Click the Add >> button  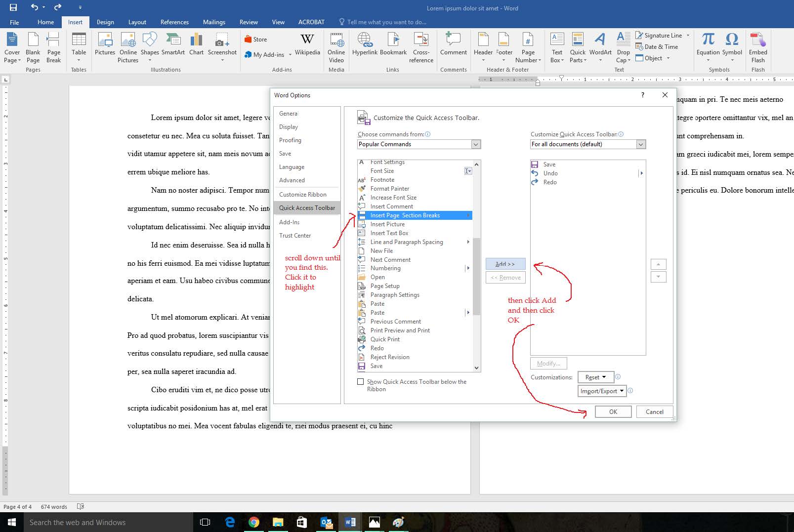(505, 264)
